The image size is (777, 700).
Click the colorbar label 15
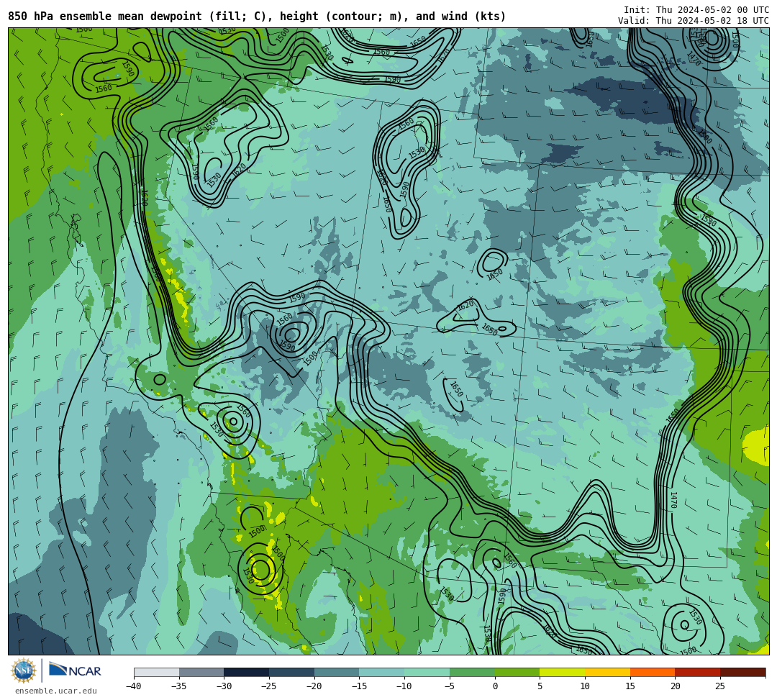(x=630, y=686)
